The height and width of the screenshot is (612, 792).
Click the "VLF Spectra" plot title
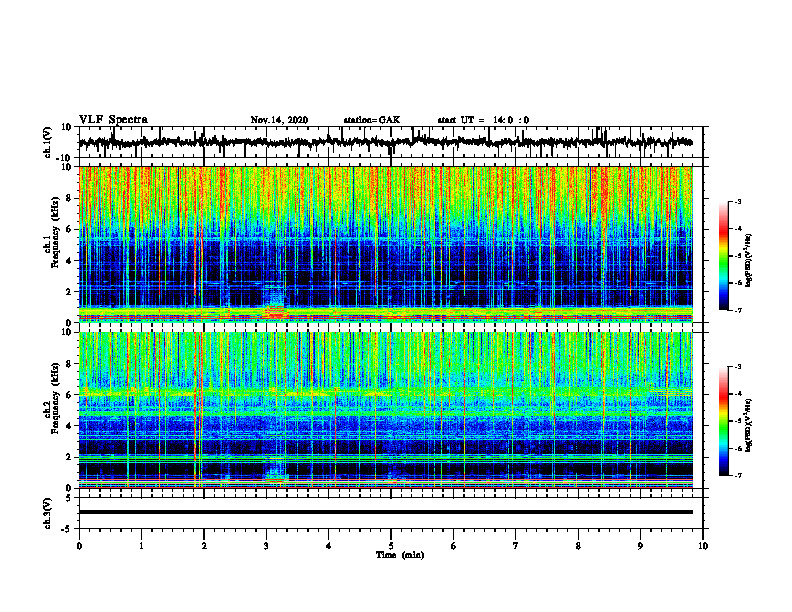coord(113,120)
